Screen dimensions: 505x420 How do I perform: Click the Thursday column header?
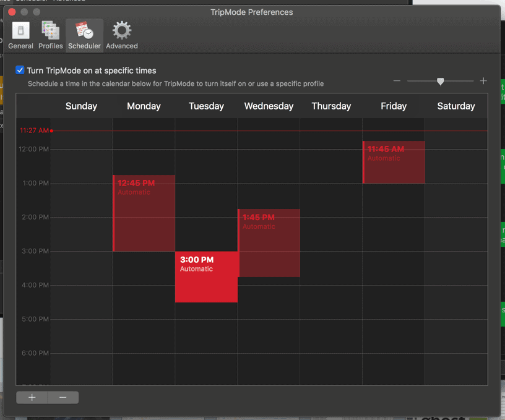tap(331, 106)
